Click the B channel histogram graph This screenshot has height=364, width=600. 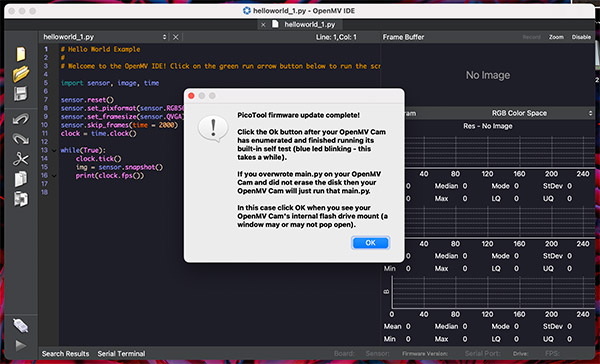pos(493,292)
